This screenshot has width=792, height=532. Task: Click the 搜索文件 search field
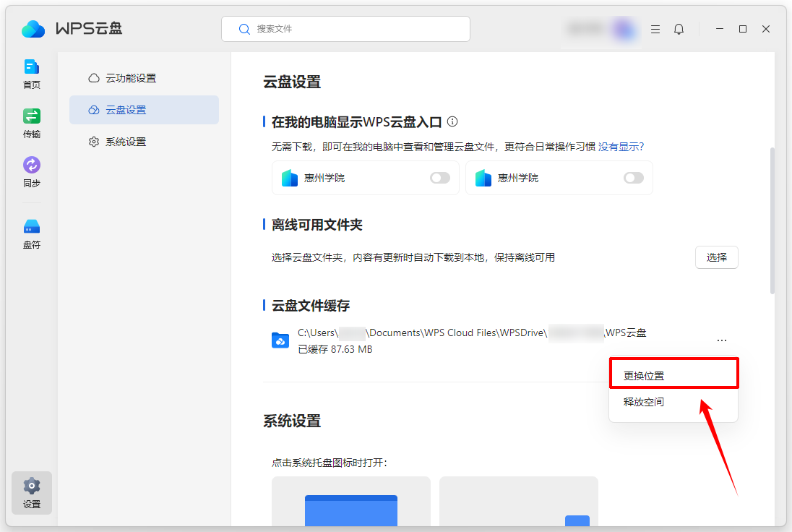[345, 29]
